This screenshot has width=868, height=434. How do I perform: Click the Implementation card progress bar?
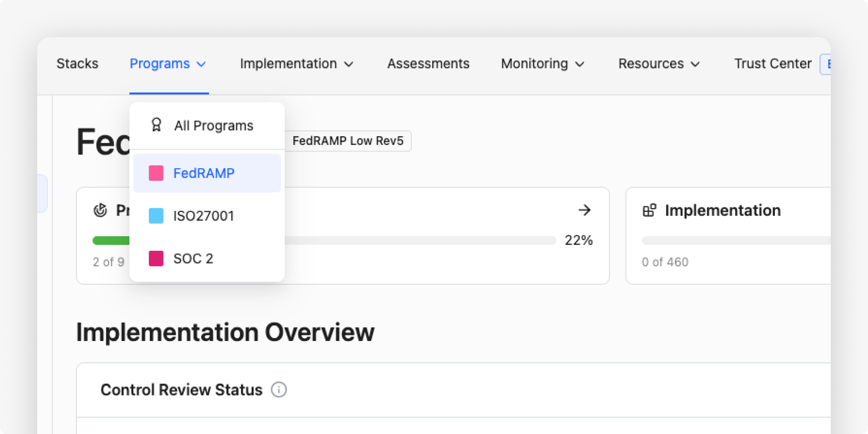coord(736,240)
